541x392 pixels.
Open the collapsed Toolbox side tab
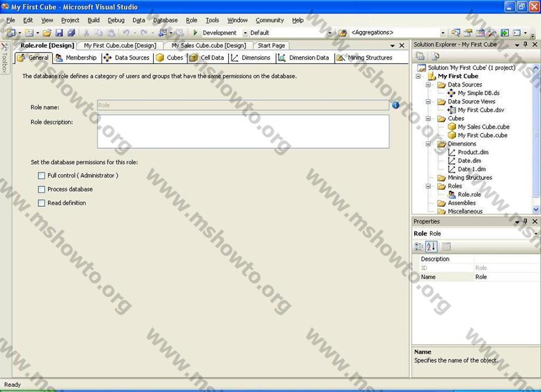point(5,58)
